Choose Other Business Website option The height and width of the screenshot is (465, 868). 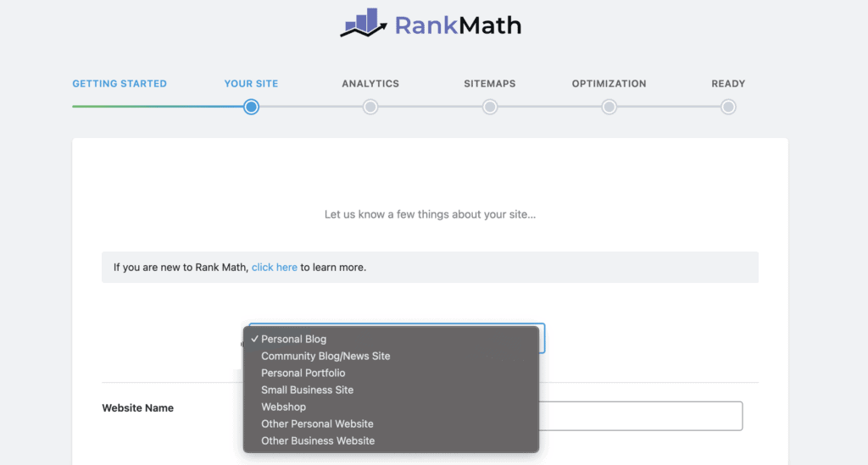coord(391,440)
